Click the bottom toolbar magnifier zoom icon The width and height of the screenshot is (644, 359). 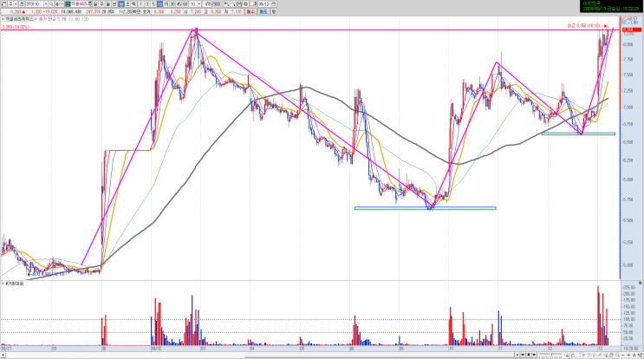617,355
